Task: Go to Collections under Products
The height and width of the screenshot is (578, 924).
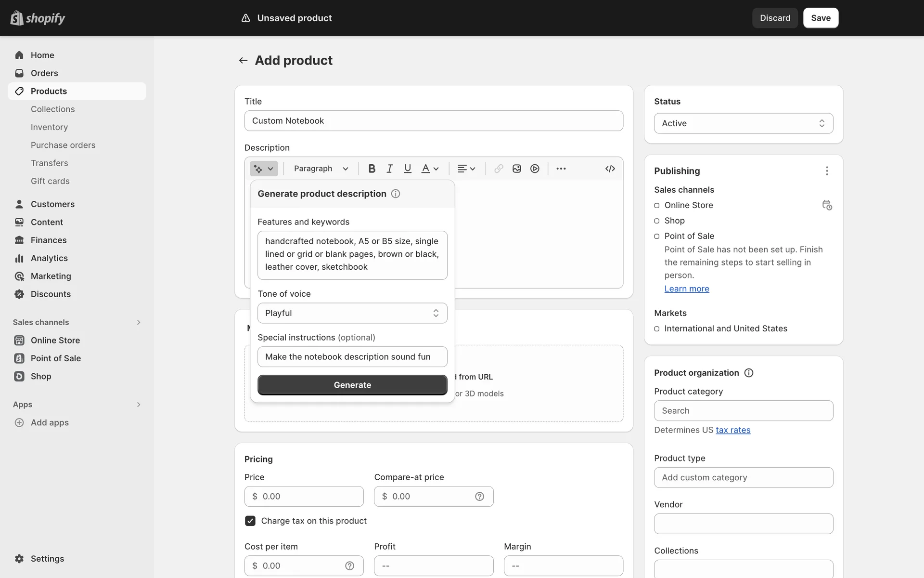Action: [53, 109]
